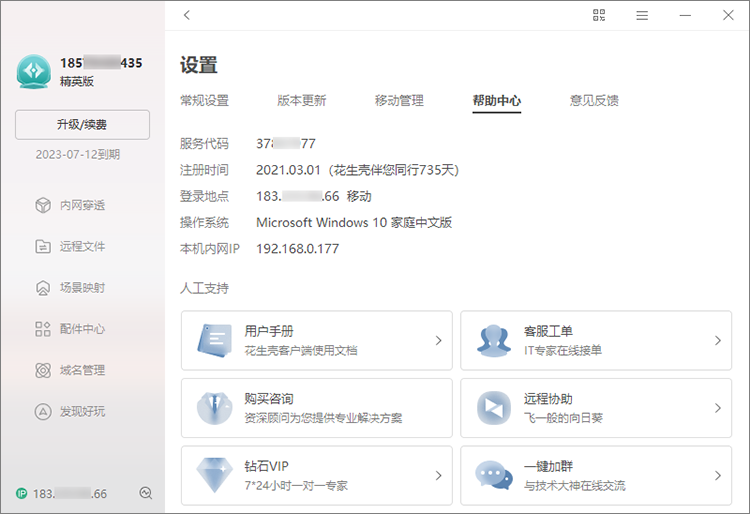Click the 与技术大神在线交流 subtitle
This screenshot has width=750, height=514.
point(574,485)
